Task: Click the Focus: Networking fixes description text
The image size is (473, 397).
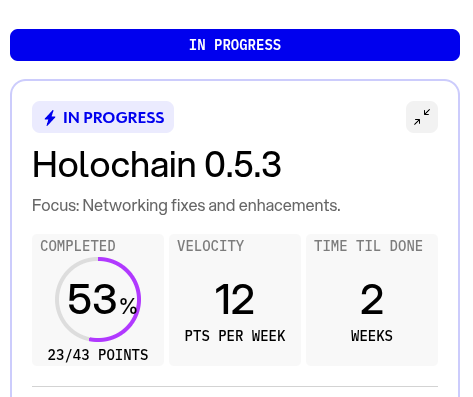Action: (x=186, y=205)
